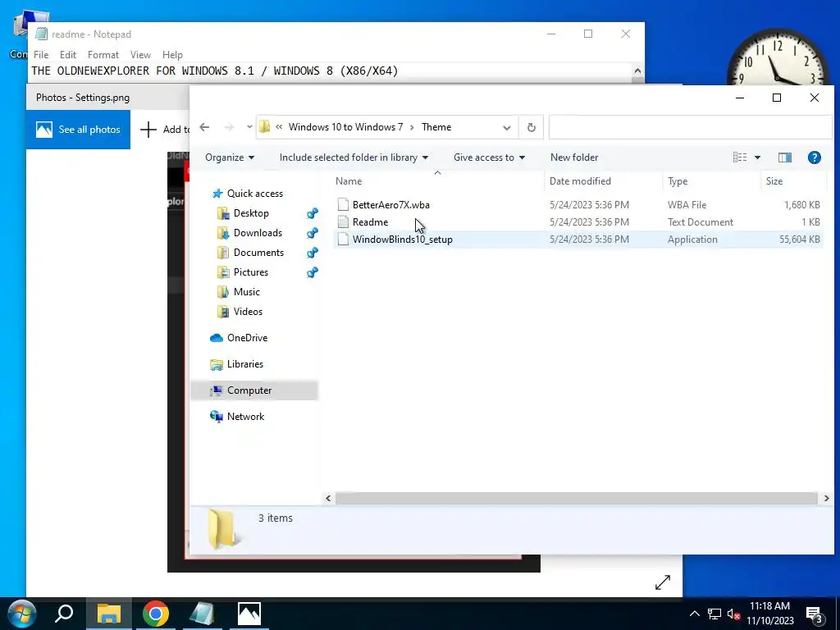Sort files by Size column
Viewport: 840px width, 630px height.
click(x=792, y=181)
